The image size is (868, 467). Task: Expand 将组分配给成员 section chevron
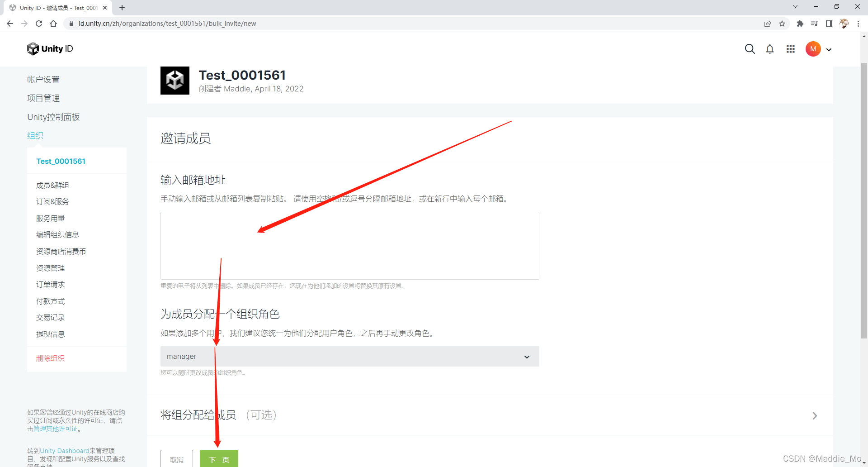815,415
